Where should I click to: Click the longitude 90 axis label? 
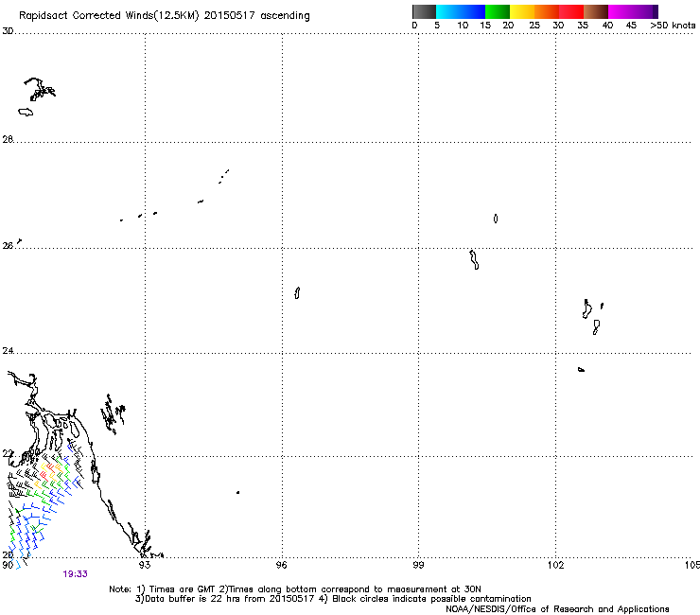coord(8,565)
